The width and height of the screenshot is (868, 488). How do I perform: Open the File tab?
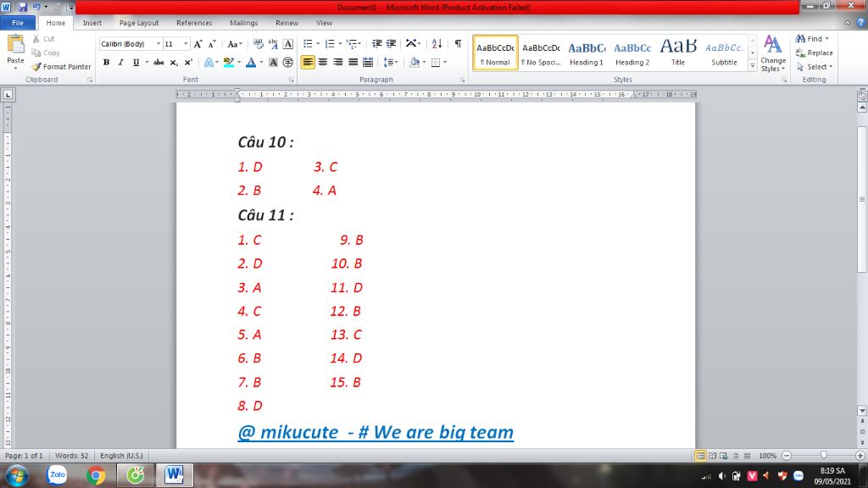(x=18, y=23)
